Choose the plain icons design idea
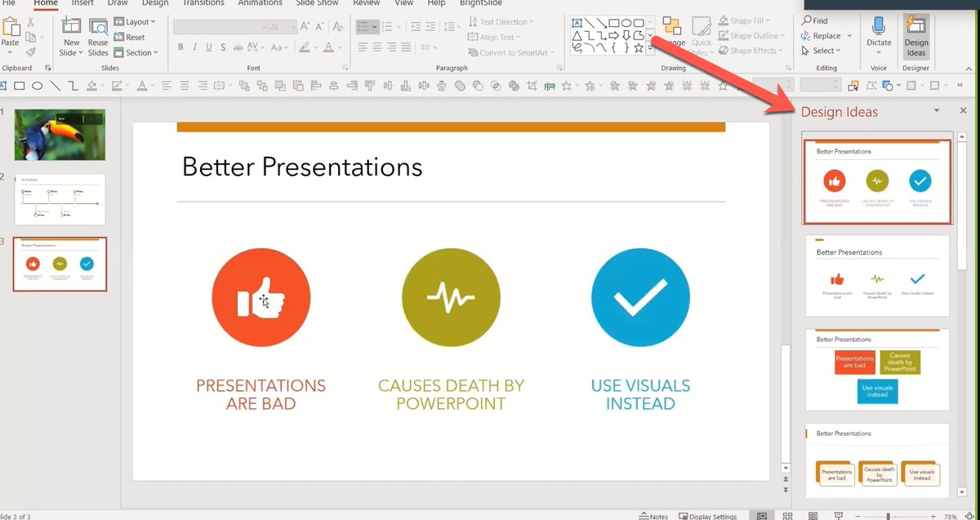The width and height of the screenshot is (980, 520). 877,275
